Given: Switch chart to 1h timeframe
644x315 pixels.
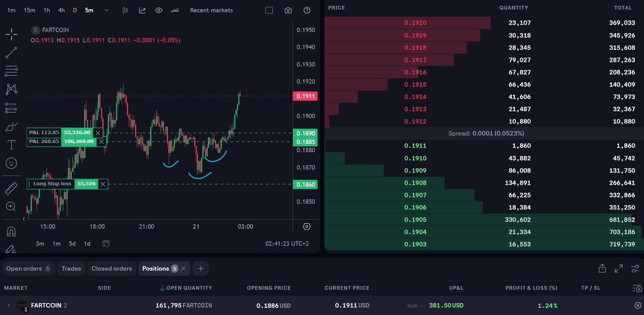Looking at the screenshot, I should 47,10.
